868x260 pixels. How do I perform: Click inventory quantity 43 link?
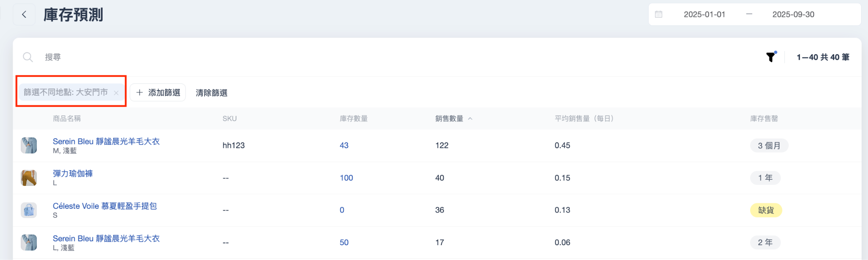(x=344, y=146)
